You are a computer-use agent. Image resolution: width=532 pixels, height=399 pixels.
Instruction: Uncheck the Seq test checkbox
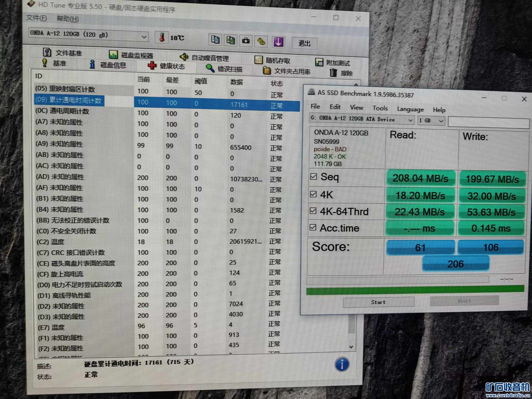(313, 177)
